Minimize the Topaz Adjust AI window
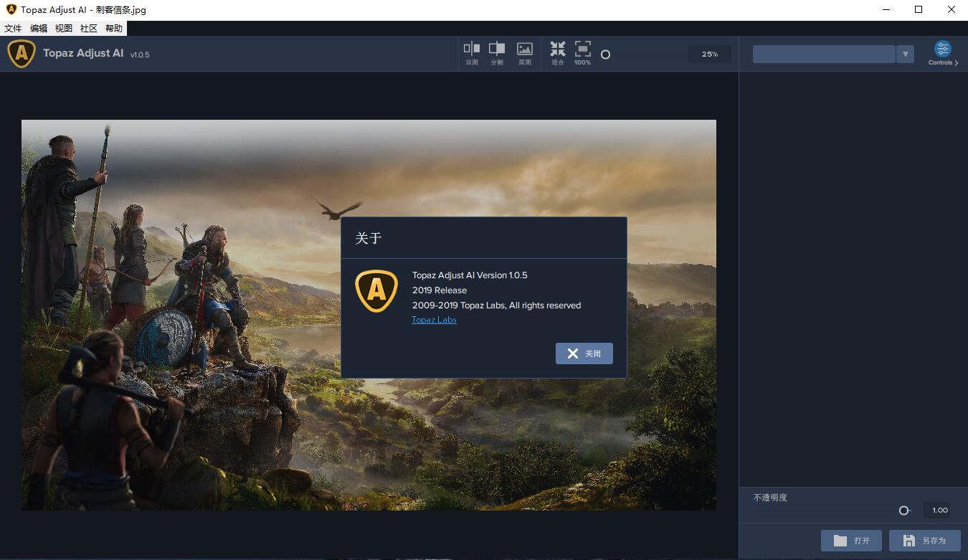The height and width of the screenshot is (560, 968). [886, 9]
